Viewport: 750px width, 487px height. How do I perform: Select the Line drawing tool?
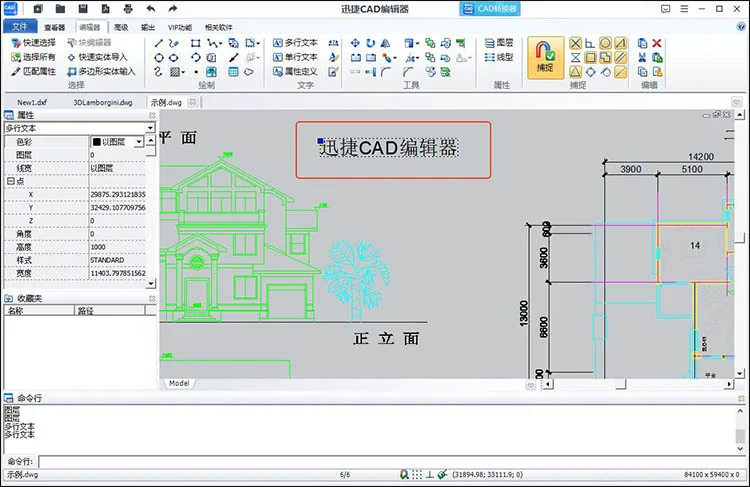(159, 44)
